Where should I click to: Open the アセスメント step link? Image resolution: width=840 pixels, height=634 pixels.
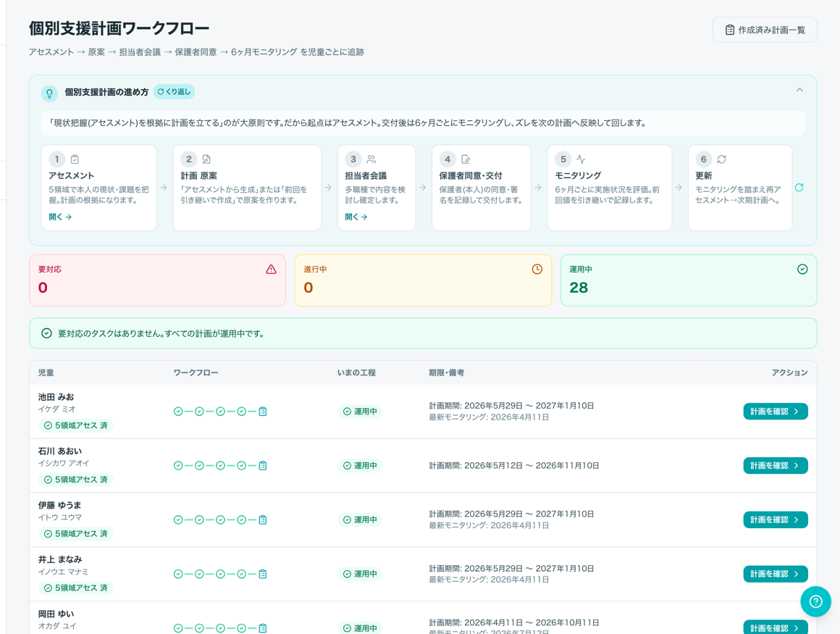pos(60,217)
